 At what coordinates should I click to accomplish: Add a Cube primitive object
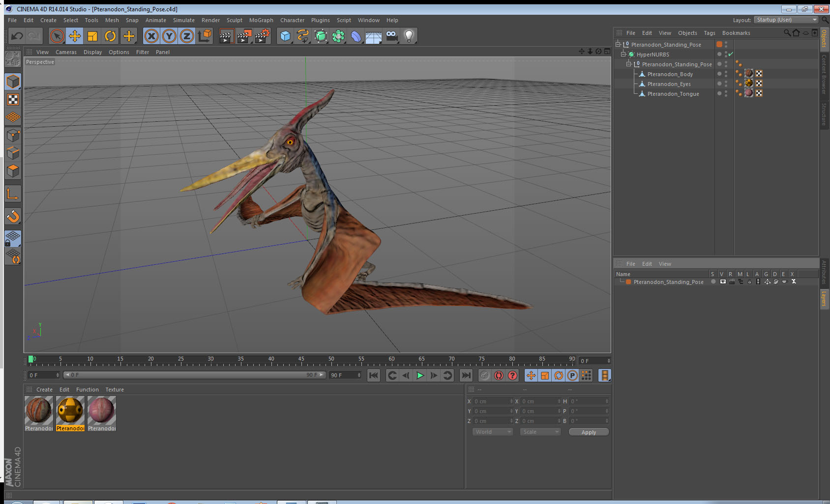click(x=285, y=36)
